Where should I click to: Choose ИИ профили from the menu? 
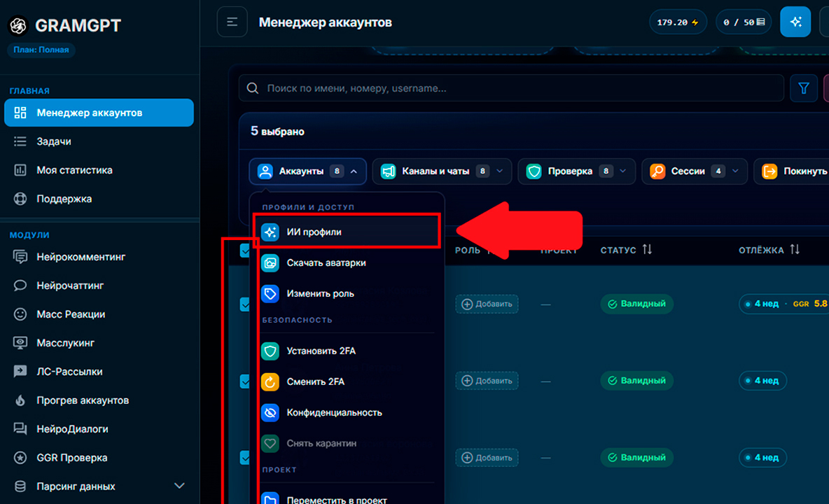[x=347, y=232]
